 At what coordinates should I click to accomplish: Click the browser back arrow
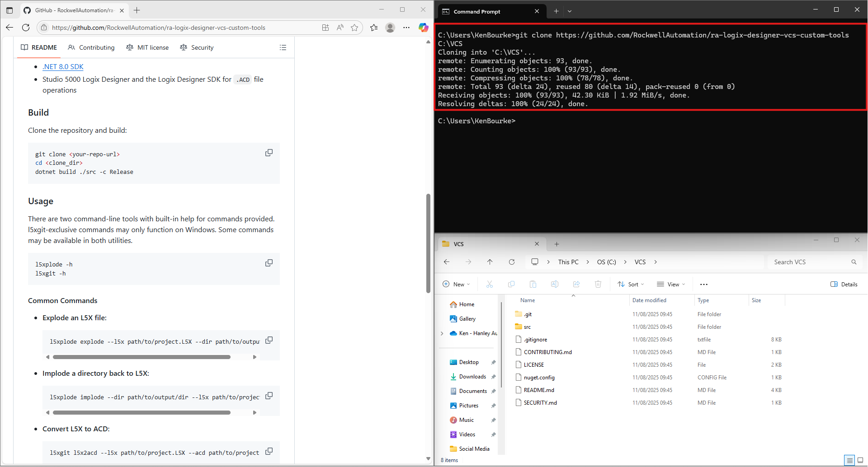9,28
